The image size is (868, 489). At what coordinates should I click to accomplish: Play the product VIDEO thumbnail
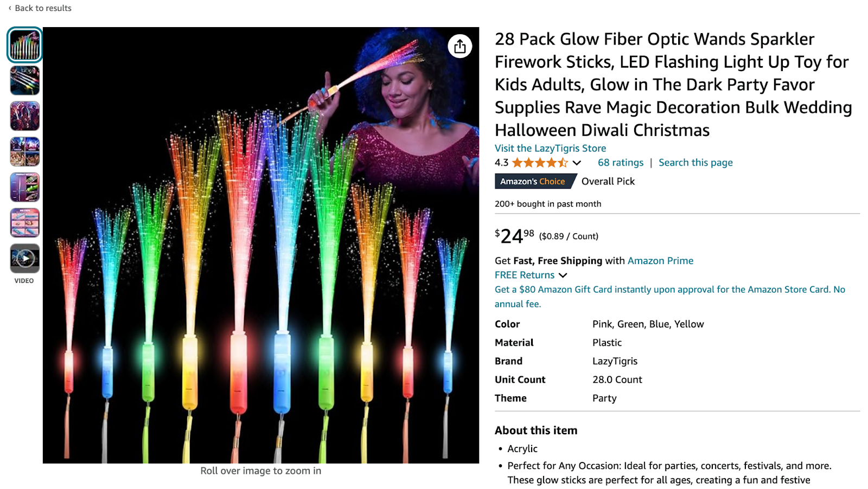coord(24,259)
